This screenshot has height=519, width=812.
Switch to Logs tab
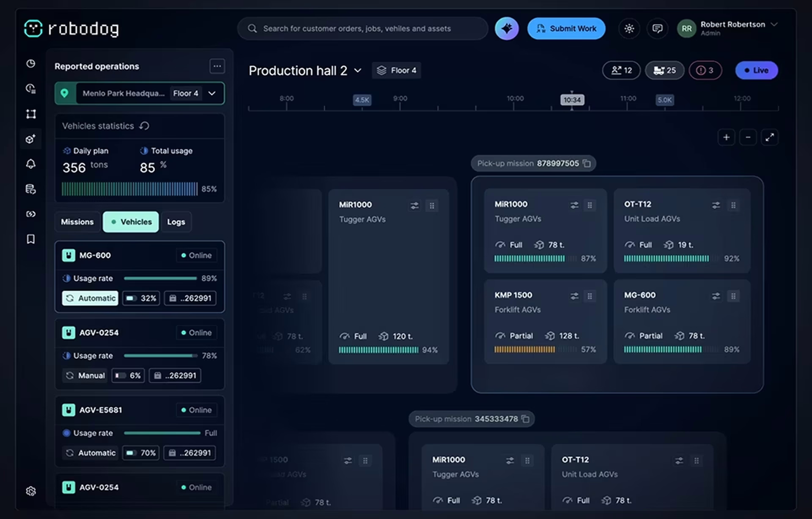176,222
